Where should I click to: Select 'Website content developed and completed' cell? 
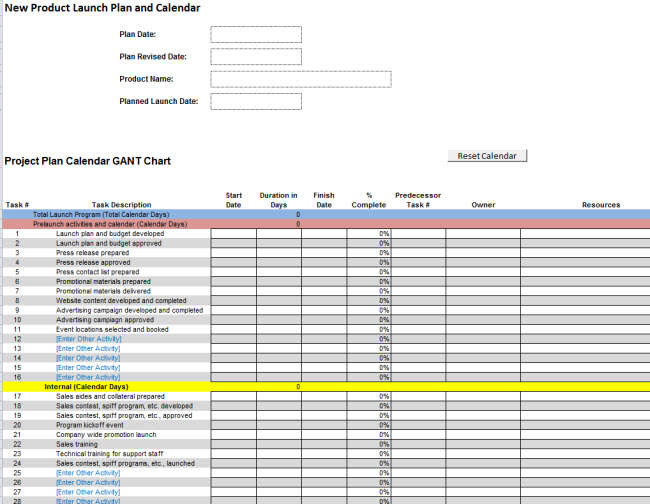(121, 300)
